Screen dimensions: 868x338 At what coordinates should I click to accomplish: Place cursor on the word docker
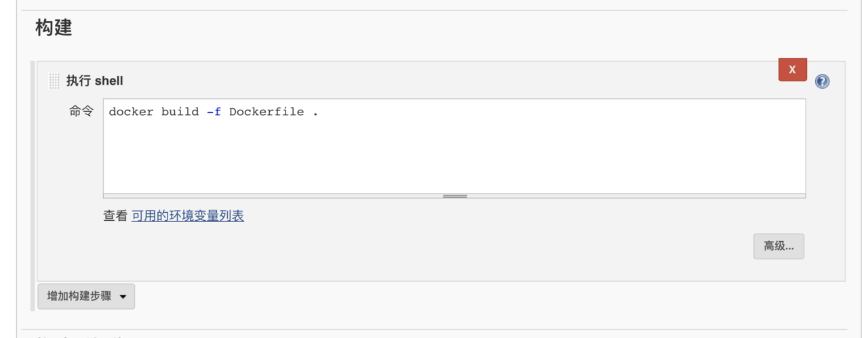click(131, 112)
